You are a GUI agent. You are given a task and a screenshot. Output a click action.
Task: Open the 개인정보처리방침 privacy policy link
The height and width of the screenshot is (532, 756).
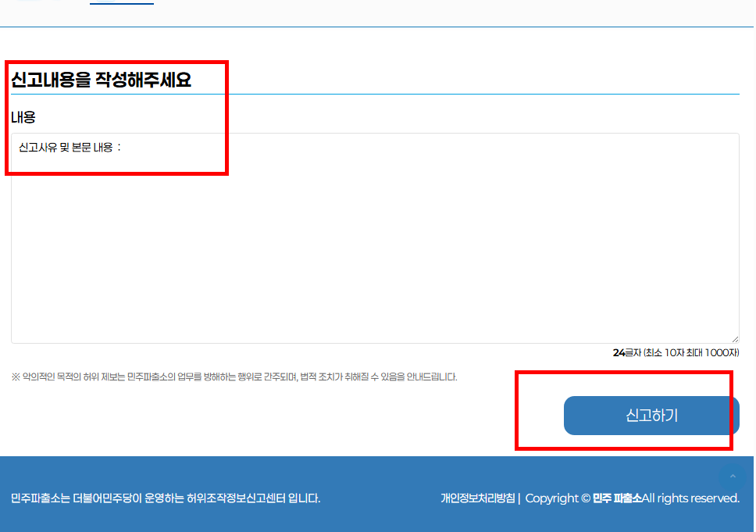coord(477,498)
